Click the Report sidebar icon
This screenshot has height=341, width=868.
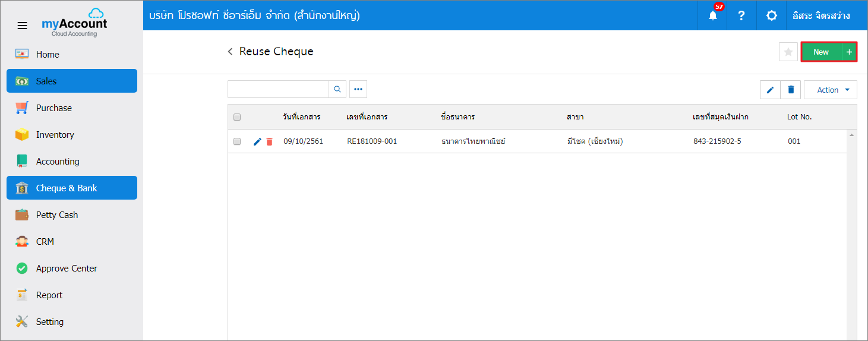pos(22,295)
